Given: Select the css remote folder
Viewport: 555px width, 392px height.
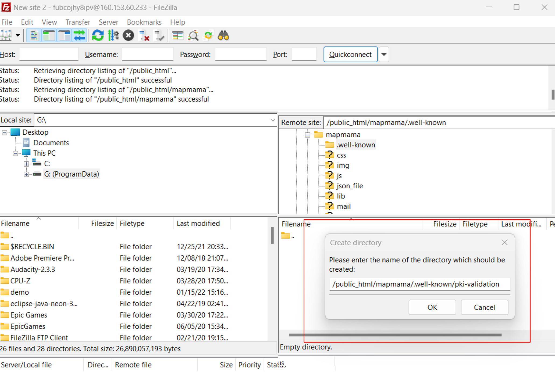Looking at the screenshot, I should [341, 155].
